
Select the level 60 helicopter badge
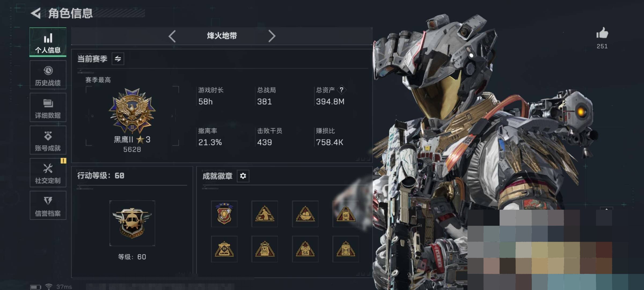click(132, 223)
